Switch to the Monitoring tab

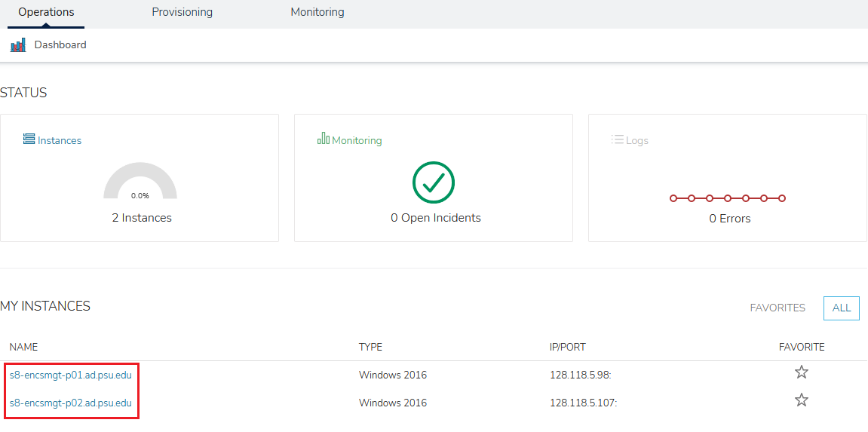[x=317, y=12]
